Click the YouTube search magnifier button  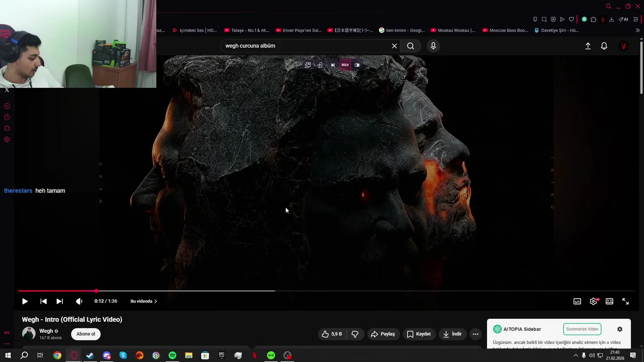click(x=411, y=46)
